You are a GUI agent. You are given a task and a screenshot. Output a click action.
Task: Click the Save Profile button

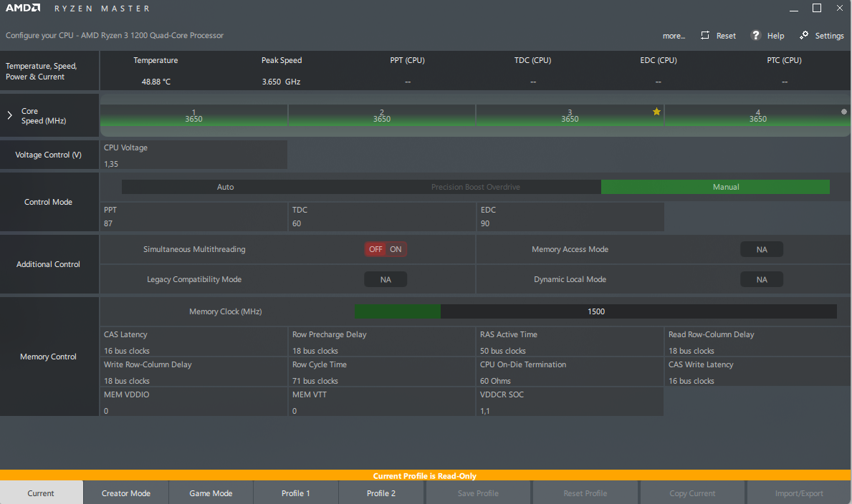point(478,493)
